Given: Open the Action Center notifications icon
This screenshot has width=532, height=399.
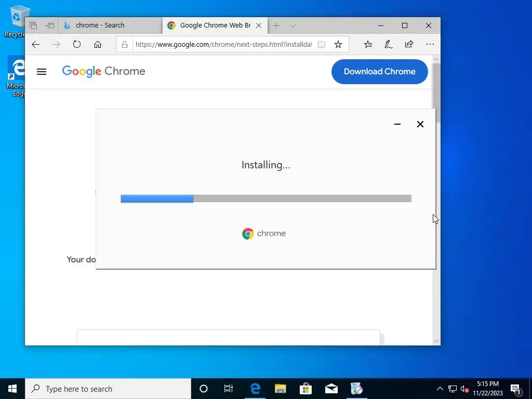Looking at the screenshot, I should (515, 389).
